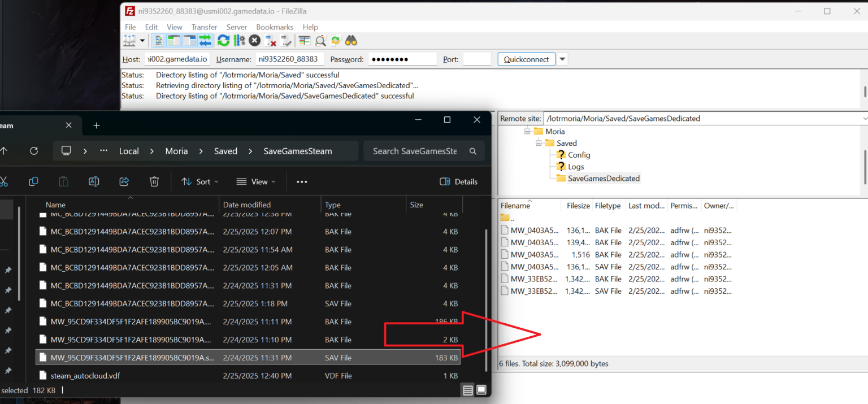Refresh the Explorer folder view
Screen dimensions: 868x404
(34, 151)
